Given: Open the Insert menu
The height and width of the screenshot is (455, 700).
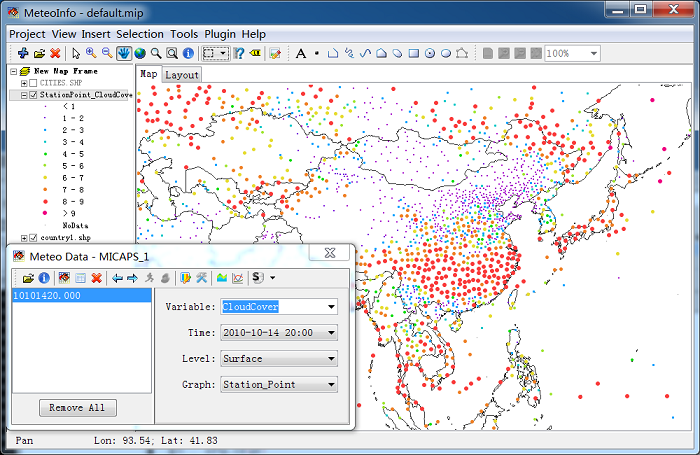Looking at the screenshot, I should coord(96,34).
